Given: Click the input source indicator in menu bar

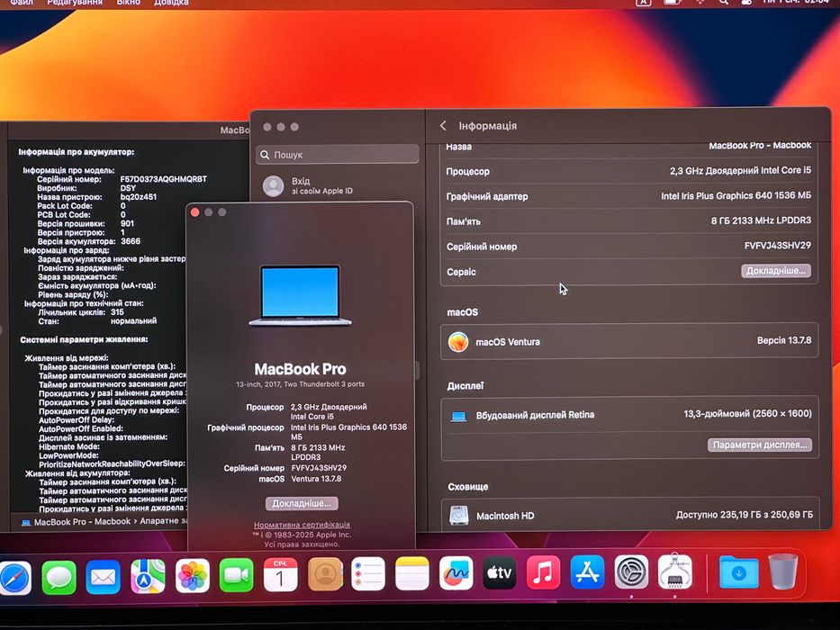Looking at the screenshot, I should click(x=644, y=2).
